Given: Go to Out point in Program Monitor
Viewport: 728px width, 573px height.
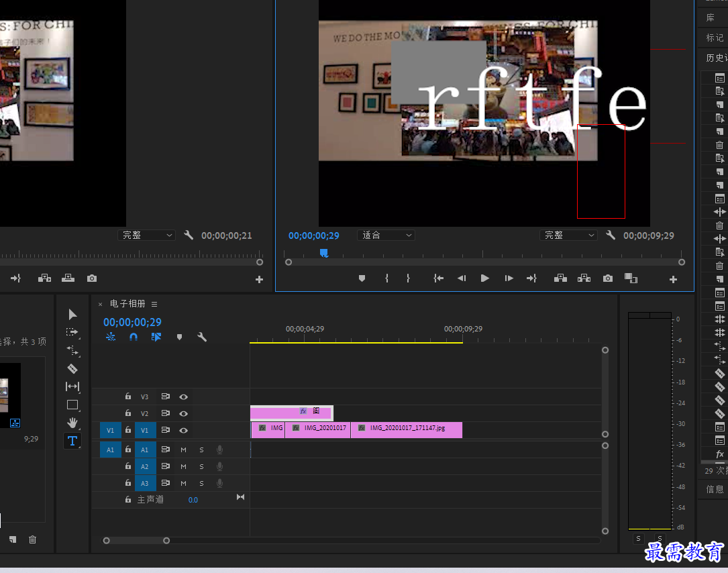Looking at the screenshot, I should pos(531,278).
